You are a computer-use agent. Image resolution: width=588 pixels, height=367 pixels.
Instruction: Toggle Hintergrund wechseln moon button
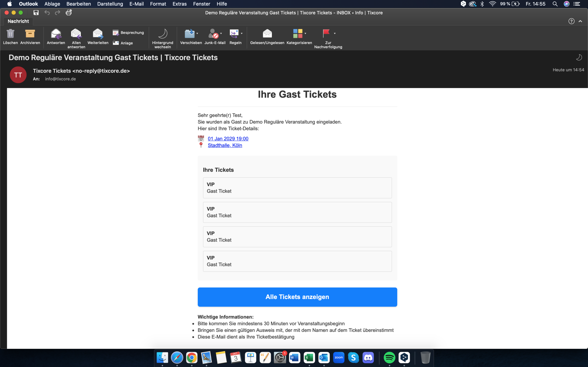coord(163,33)
